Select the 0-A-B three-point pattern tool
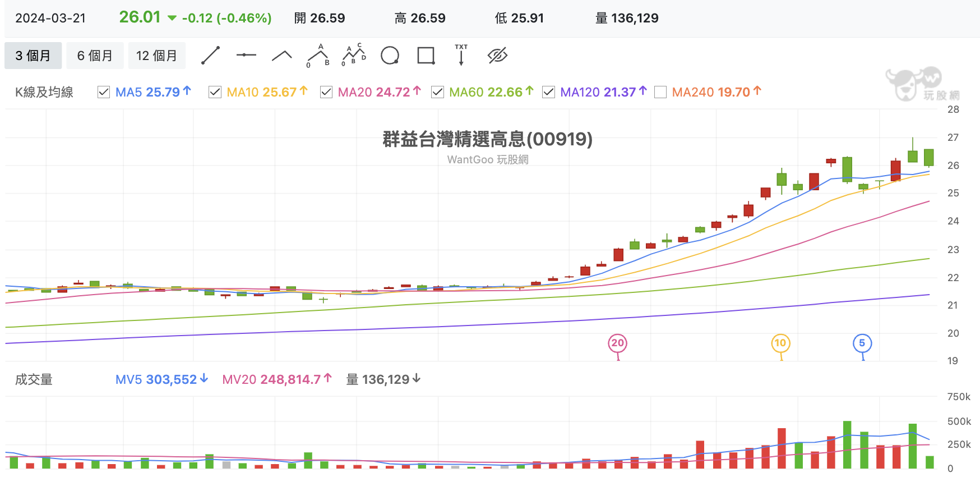 [318, 56]
